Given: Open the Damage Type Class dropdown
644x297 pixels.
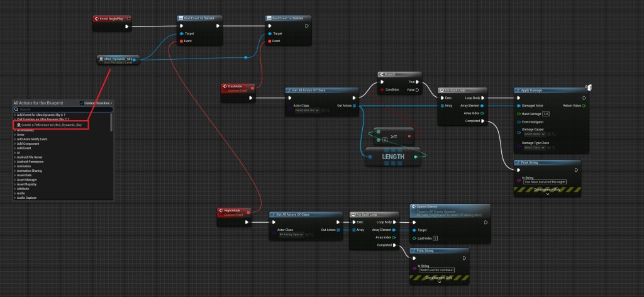Looking at the screenshot, I should (535, 147).
